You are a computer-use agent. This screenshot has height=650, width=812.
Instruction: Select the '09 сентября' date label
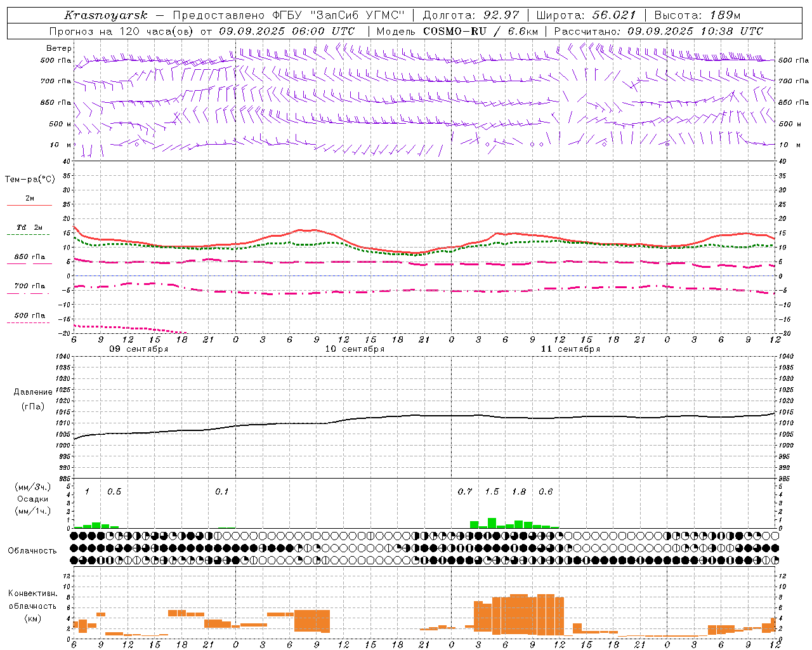pos(139,349)
